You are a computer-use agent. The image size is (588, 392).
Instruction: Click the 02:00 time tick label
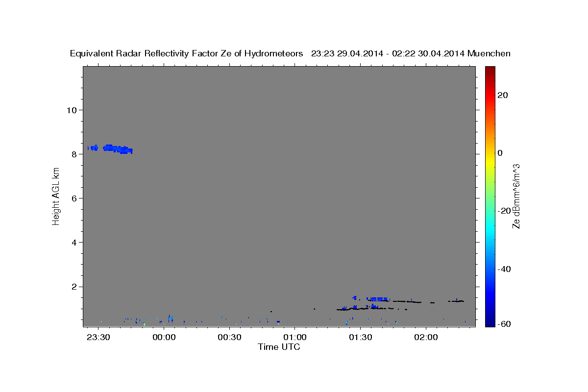[x=426, y=338]
